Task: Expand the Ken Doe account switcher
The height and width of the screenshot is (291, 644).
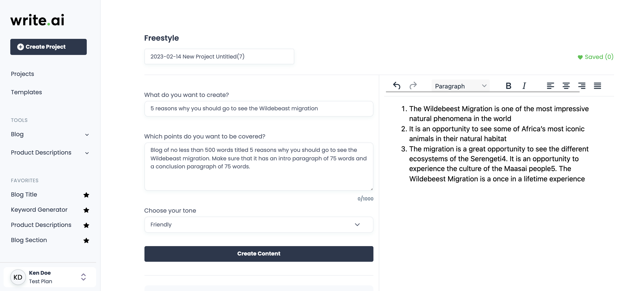Action: point(83,277)
